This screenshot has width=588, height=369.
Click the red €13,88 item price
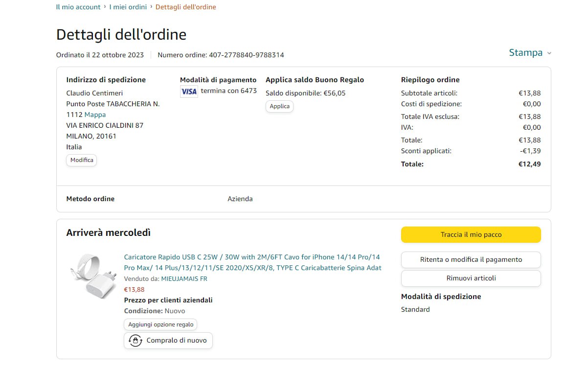pyautogui.click(x=134, y=289)
